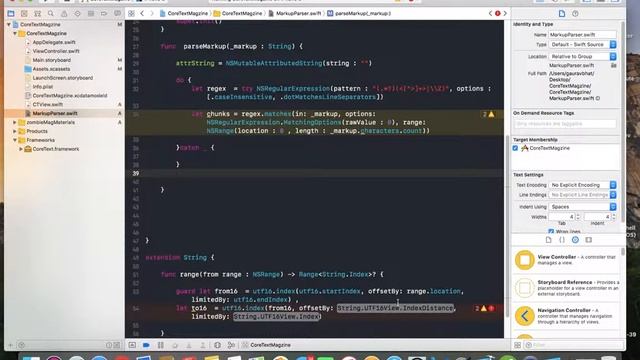
Task: Expand the CoreText.framework item
Action: [x=21, y=149]
